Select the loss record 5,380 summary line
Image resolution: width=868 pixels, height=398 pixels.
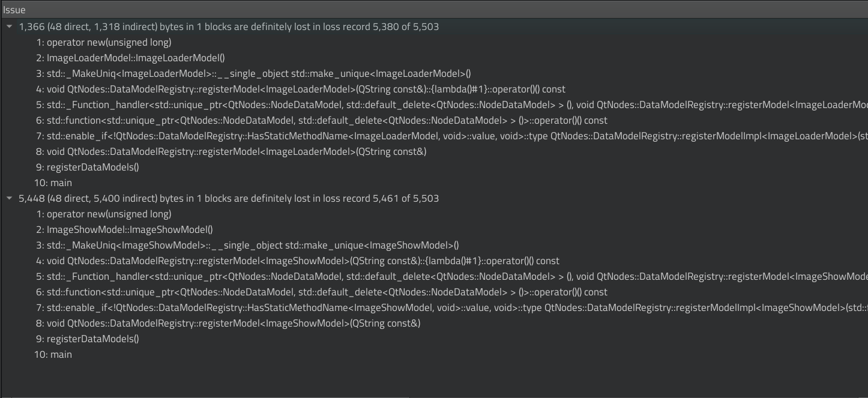(x=228, y=26)
